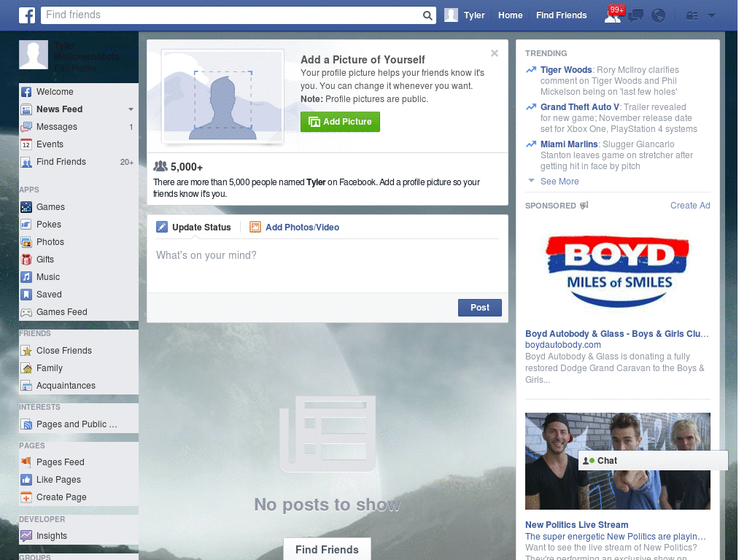This screenshot has width=747, height=560.
Task: Dismiss the Add a Picture card
Action: coord(495,53)
